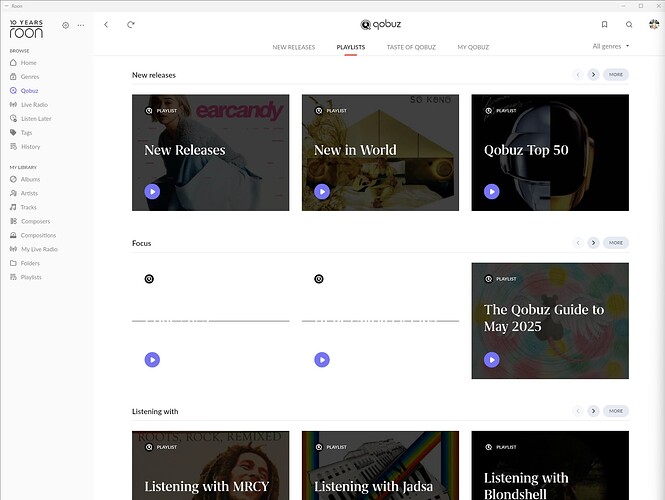Play the Qobuz Top 50 playlist
The width and height of the screenshot is (665, 500).
coord(492,192)
